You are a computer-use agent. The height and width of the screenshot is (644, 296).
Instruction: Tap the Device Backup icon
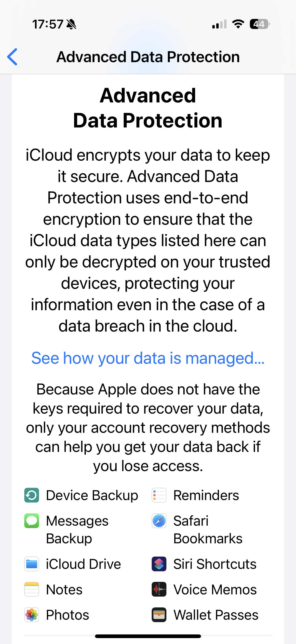coord(32,495)
